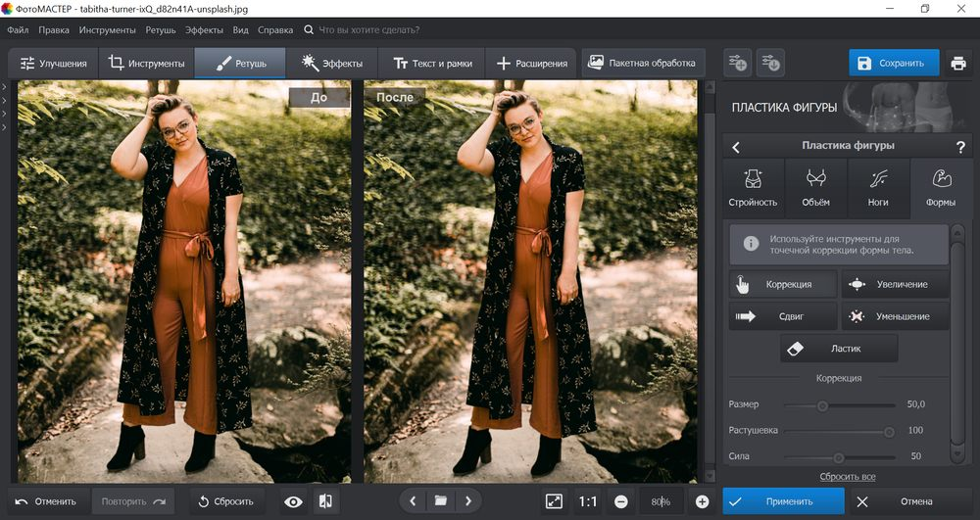Go back with the Пластика фигуры chevron
The image size is (980, 520).
tap(736, 147)
